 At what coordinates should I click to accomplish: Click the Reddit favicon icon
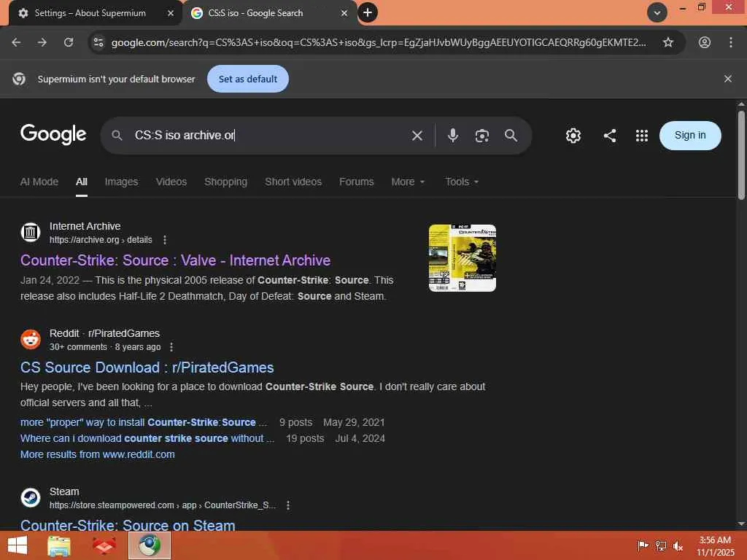click(31, 340)
